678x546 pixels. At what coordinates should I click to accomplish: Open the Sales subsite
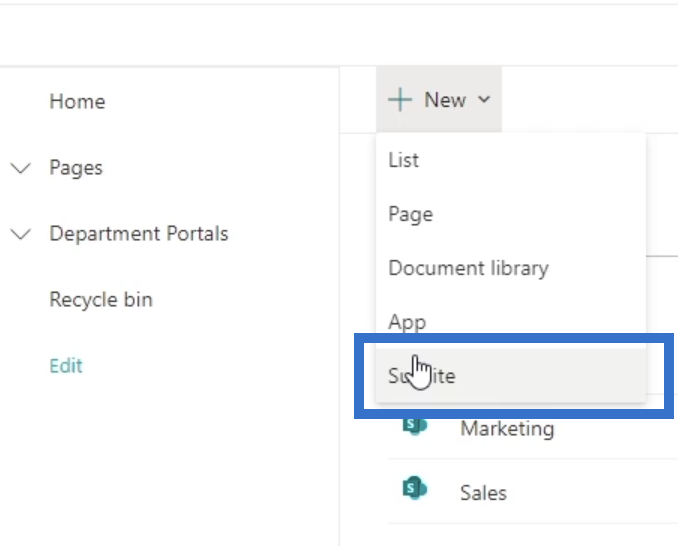click(x=483, y=493)
